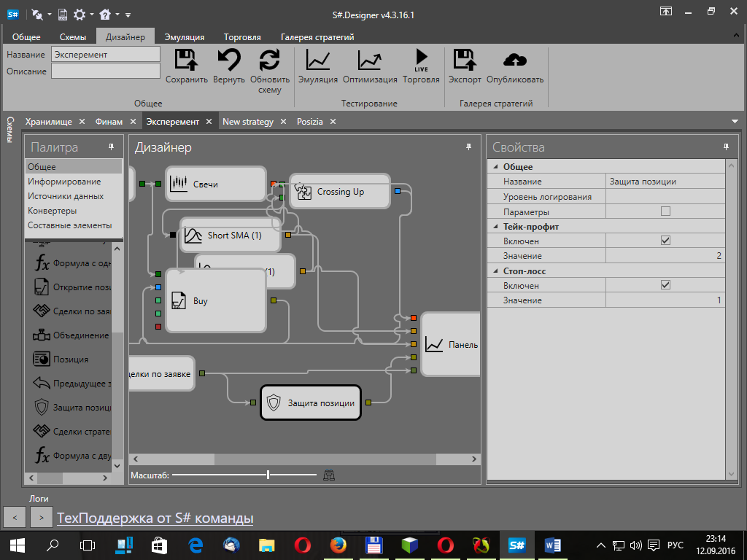
Task: Choose Информирование palette category
Action: point(64,182)
